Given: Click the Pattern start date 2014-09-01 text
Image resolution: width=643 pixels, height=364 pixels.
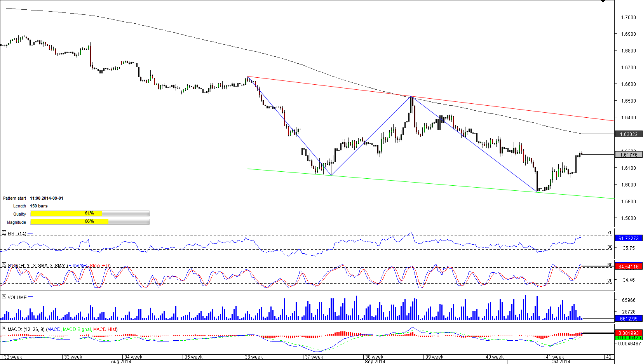Looking at the screenshot, I should click(x=47, y=198).
